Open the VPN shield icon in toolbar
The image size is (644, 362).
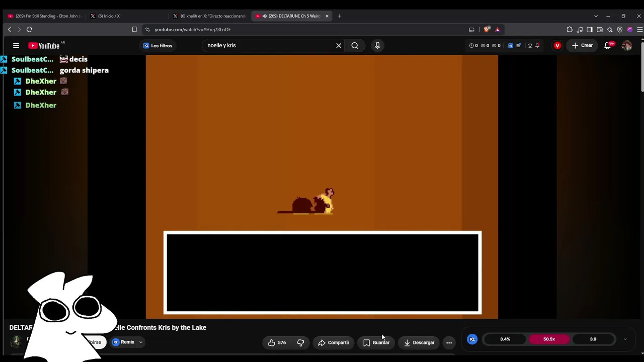click(620, 30)
